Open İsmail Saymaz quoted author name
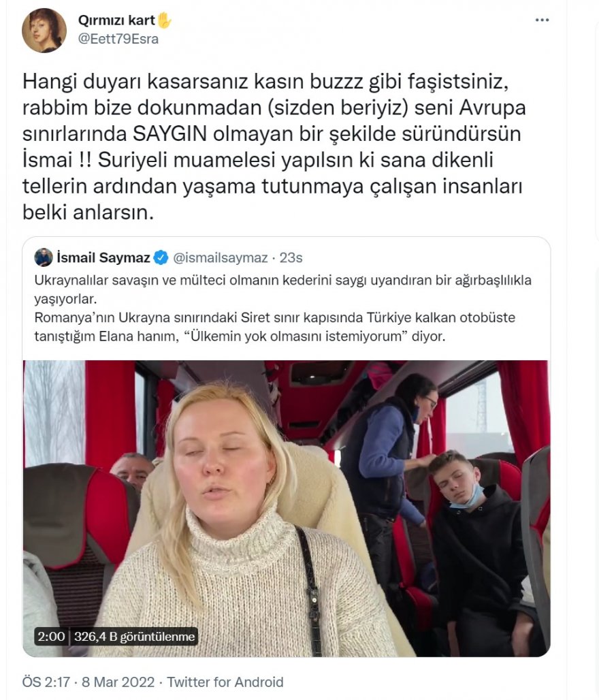 tap(103, 257)
